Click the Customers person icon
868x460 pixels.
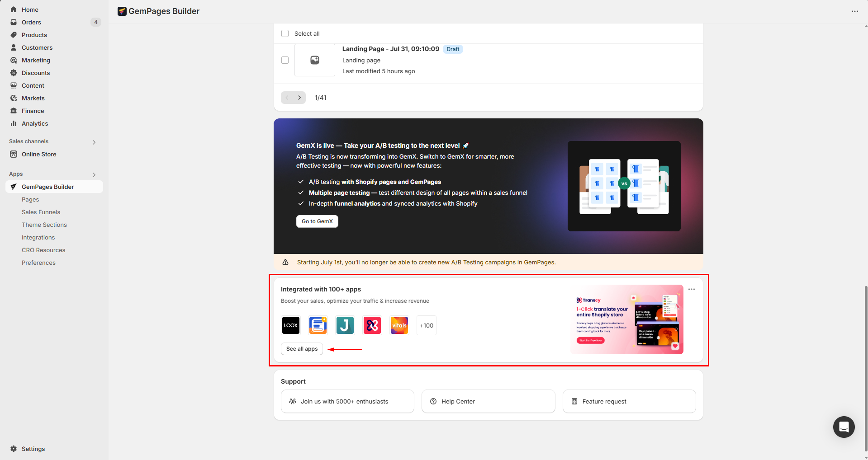tap(14, 47)
